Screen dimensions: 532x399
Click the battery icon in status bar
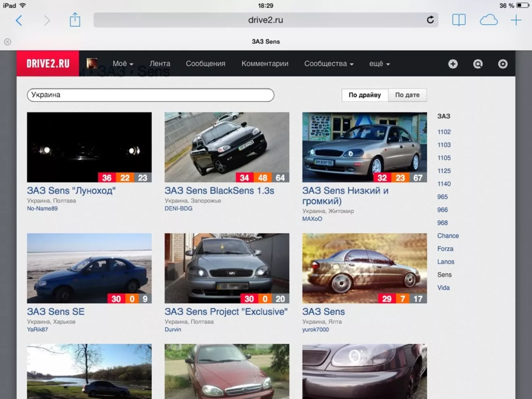pyautogui.click(x=523, y=5)
